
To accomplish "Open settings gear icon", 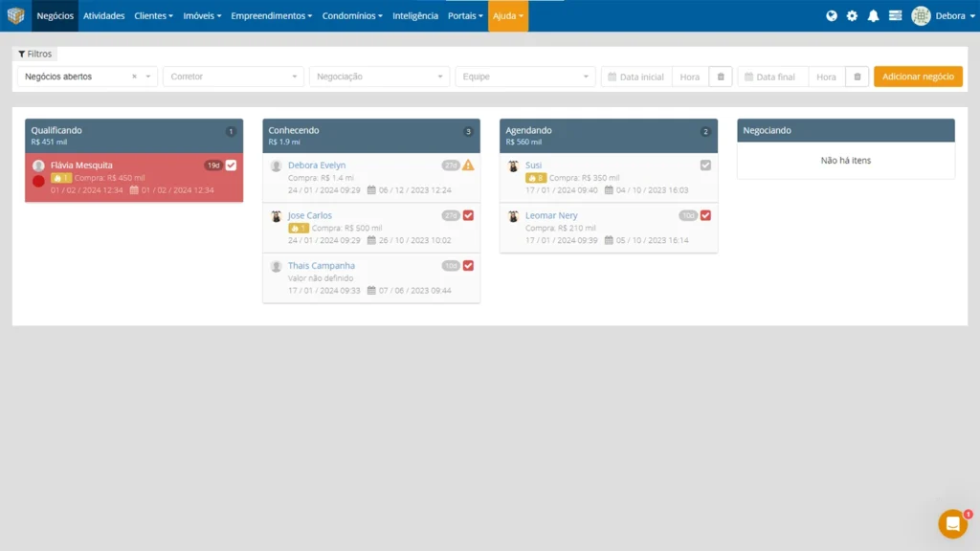I will point(852,15).
